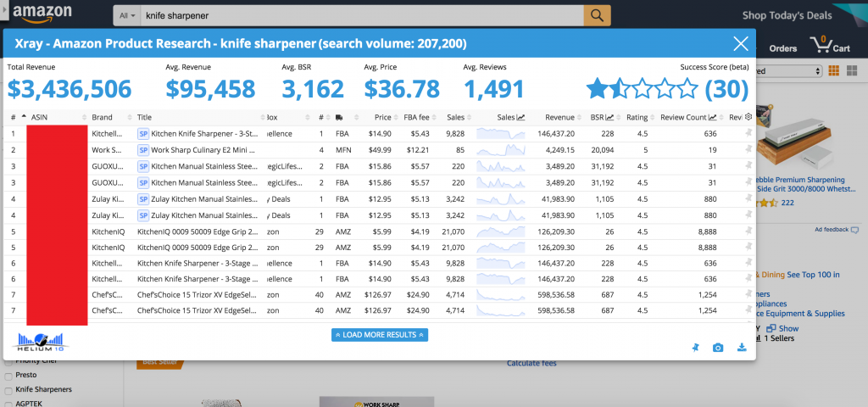Click the Helium 10 logo
Screen dimensions: 868x407
[x=42, y=341]
